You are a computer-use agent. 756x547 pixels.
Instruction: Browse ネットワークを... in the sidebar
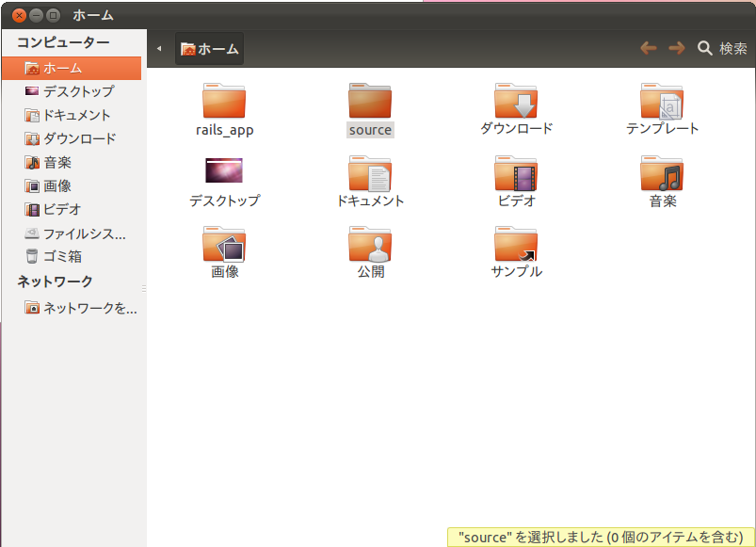[72, 308]
